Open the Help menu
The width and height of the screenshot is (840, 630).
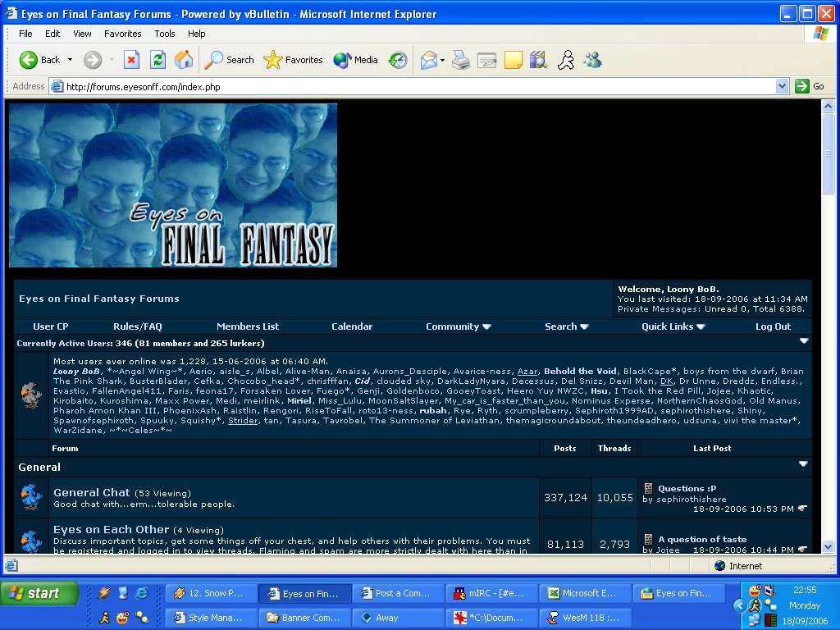(197, 33)
